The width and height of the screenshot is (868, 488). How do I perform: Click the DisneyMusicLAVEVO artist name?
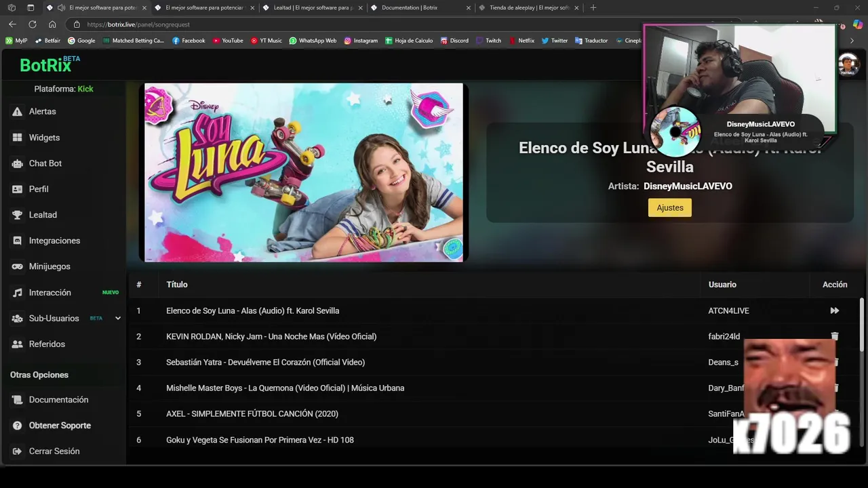point(688,186)
